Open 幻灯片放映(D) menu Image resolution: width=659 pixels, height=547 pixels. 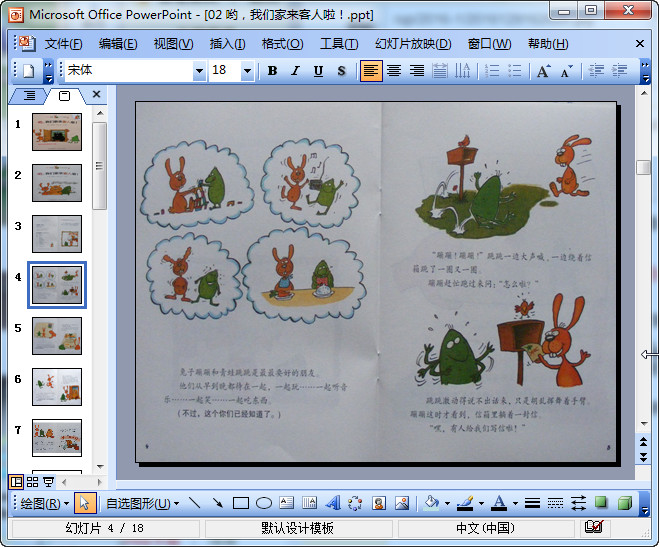pos(413,44)
